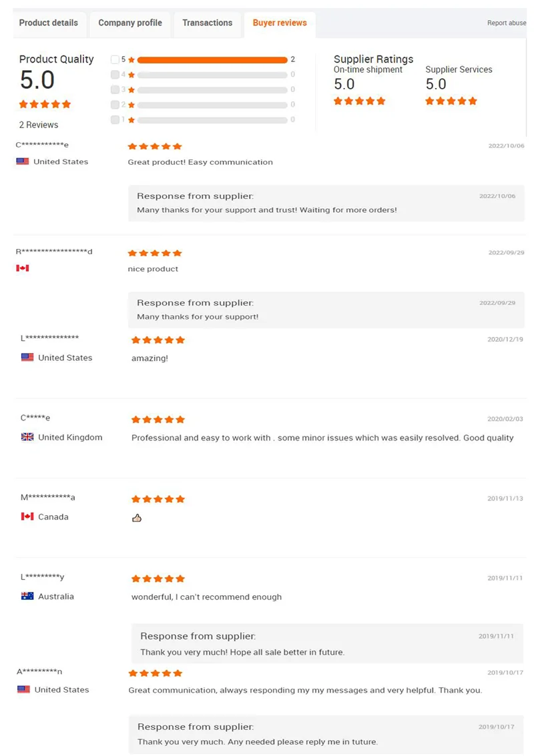The height and width of the screenshot is (756, 534).
Task: Click Product Quality orange star rating
Action: tap(45, 104)
